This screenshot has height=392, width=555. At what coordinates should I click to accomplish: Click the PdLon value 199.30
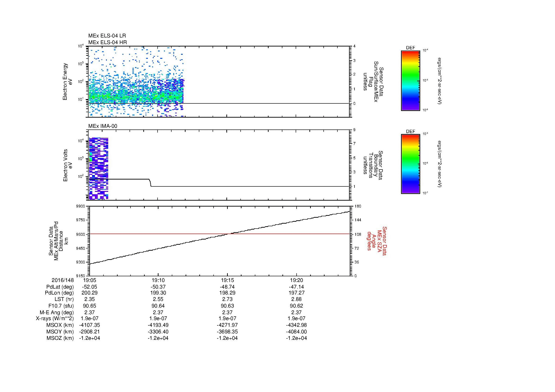coord(158,293)
